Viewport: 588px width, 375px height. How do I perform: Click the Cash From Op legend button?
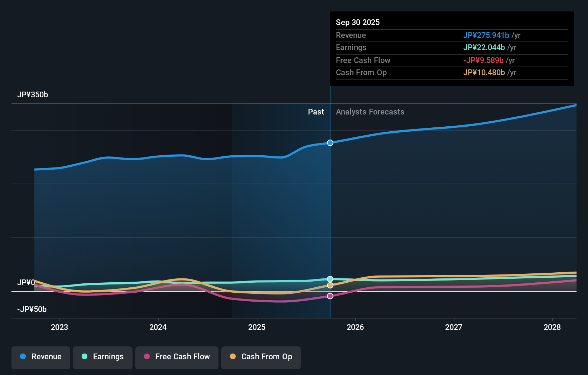coord(261,357)
